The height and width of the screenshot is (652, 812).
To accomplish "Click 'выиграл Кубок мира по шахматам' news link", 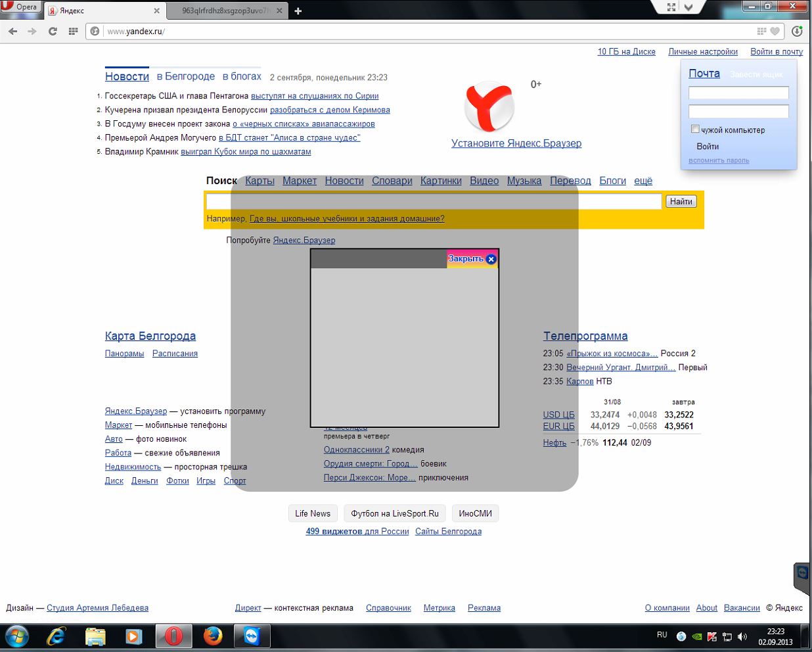I will pos(246,151).
